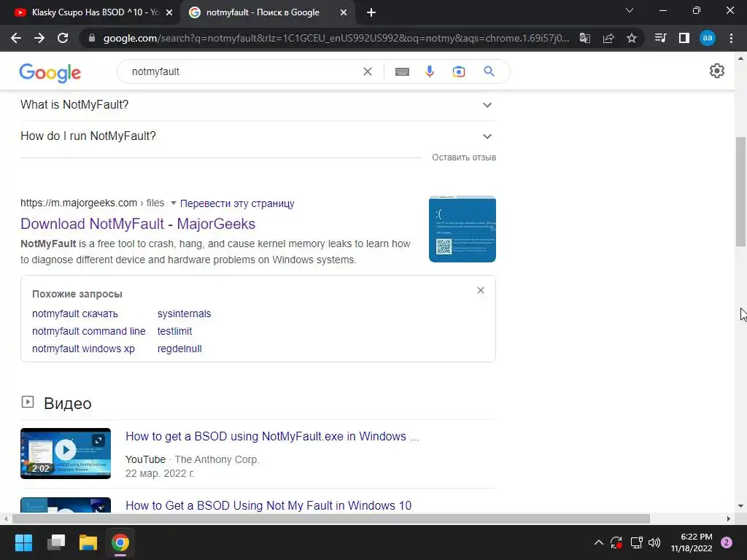This screenshot has width=747, height=560.
Task: Click the Chrome taskbar icon
Action: click(x=120, y=542)
